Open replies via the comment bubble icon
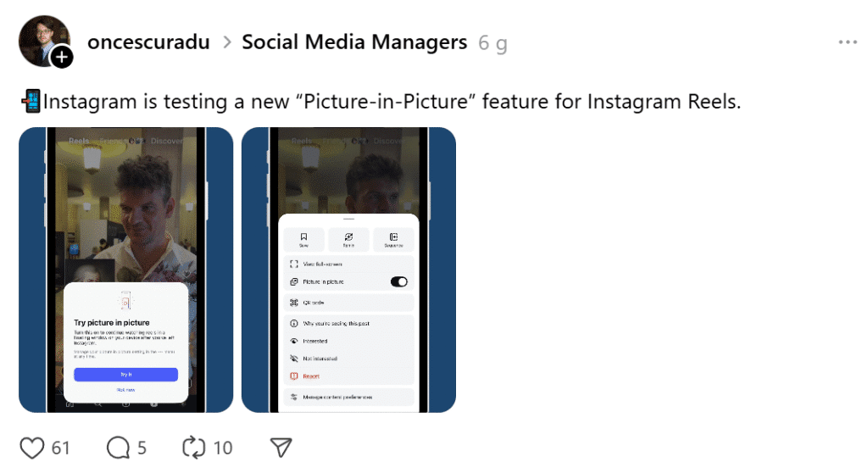 click(118, 447)
